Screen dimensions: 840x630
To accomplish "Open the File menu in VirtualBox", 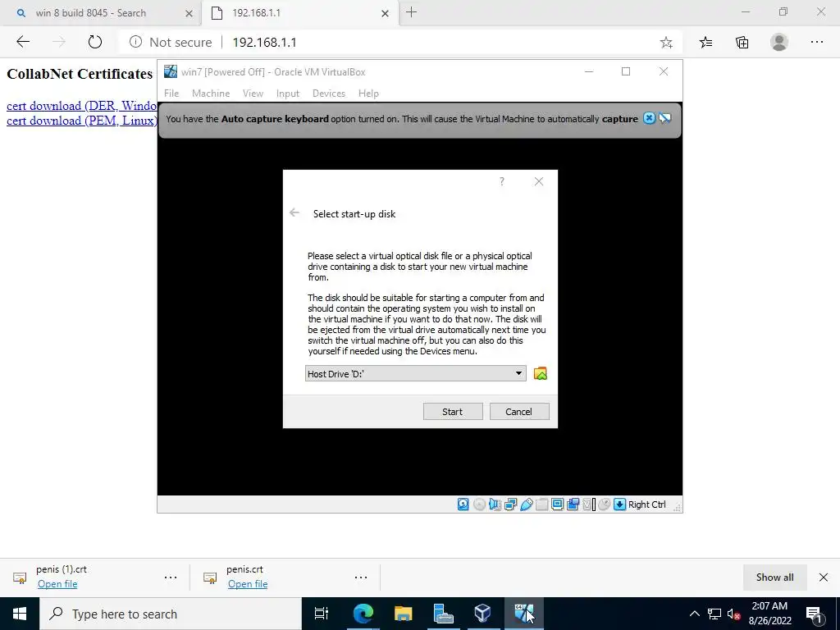I will pos(171,94).
